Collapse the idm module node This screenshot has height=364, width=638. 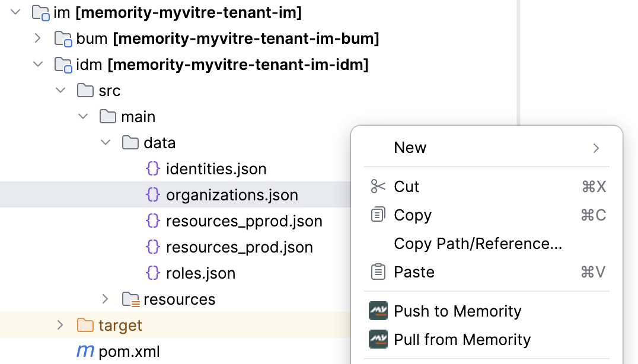(x=38, y=64)
